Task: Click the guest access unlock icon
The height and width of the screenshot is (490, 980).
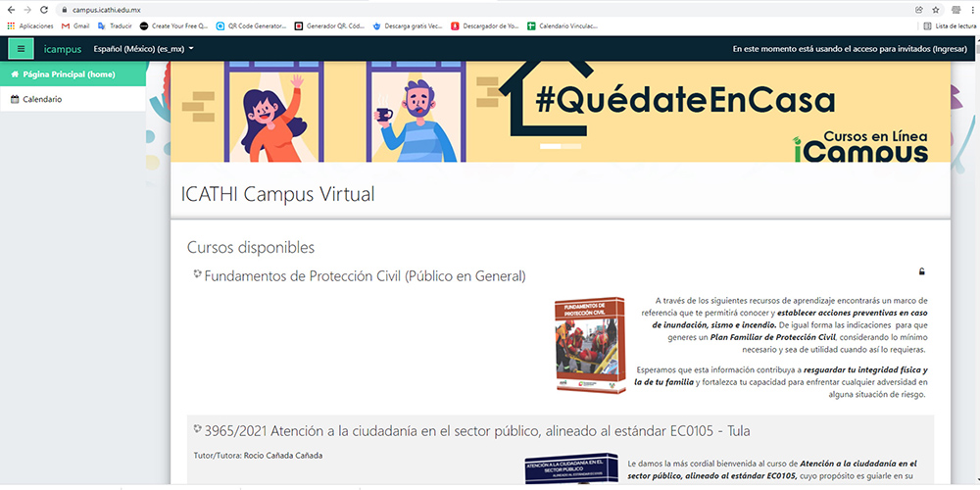Action: coord(921,271)
